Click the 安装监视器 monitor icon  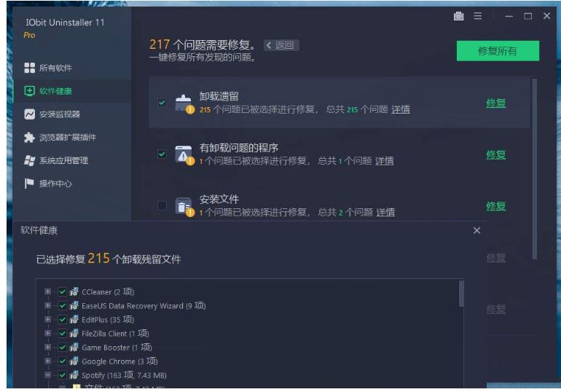click(x=29, y=114)
